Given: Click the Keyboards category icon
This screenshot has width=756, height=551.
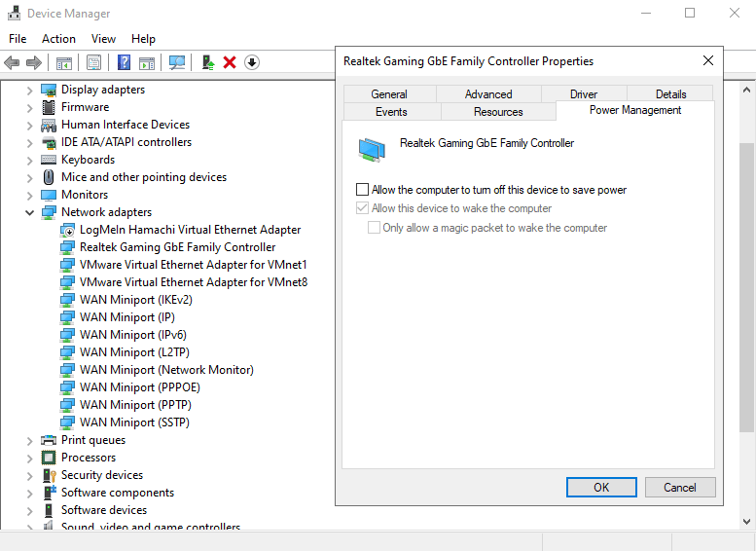Looking at the screenshot, I should coord(49,160).
